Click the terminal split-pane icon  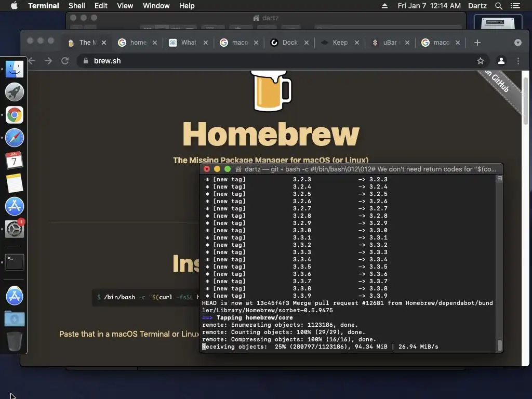point(499,179)
